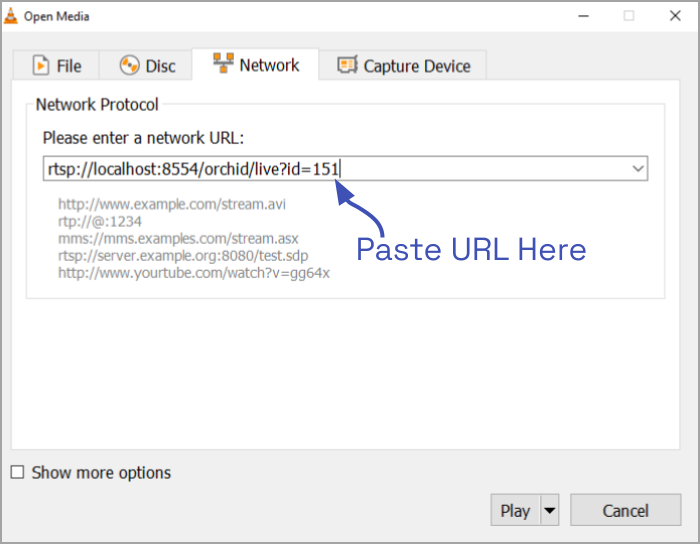
Task: Select the Network tab
Action: click(255, 64)
